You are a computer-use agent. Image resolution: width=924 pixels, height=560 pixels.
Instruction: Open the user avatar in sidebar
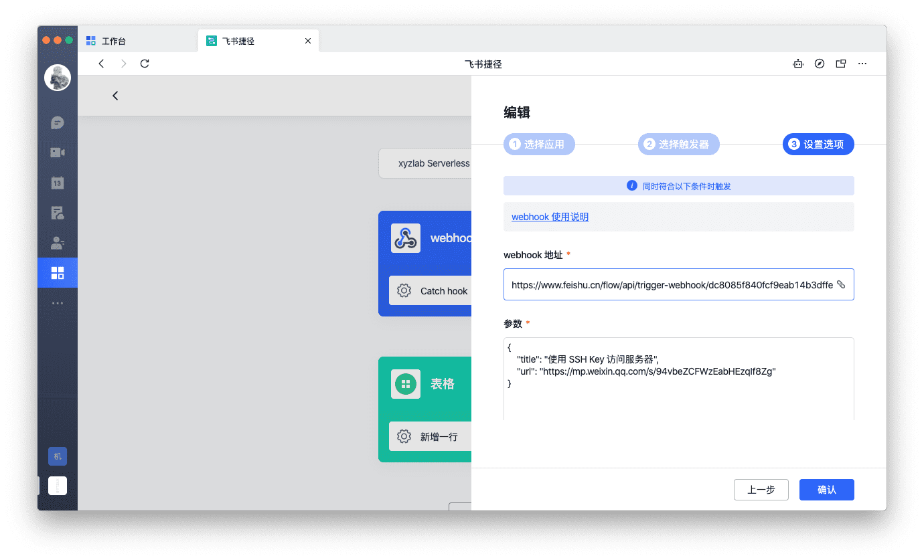58,78
